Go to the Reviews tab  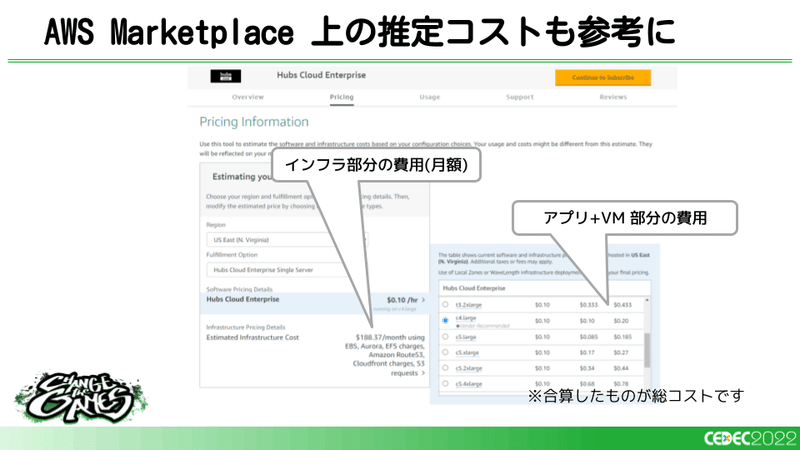[x=613, y=97]
